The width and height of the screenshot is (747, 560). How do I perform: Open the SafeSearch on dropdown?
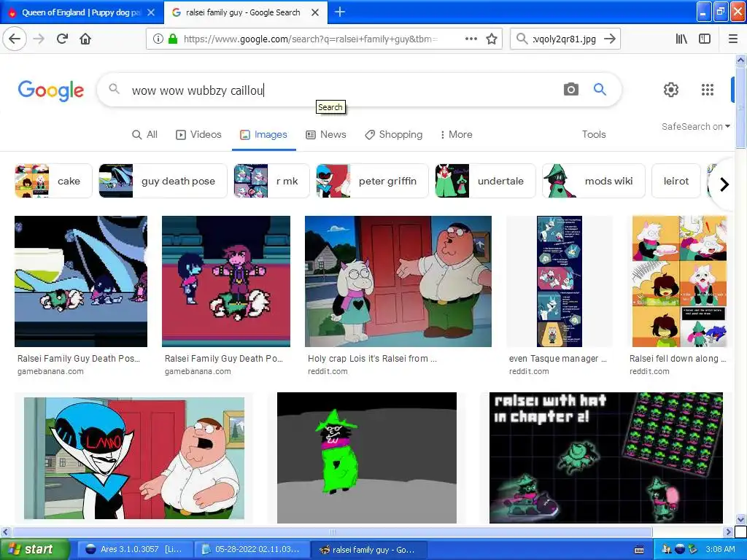click(x=695, y=126)
